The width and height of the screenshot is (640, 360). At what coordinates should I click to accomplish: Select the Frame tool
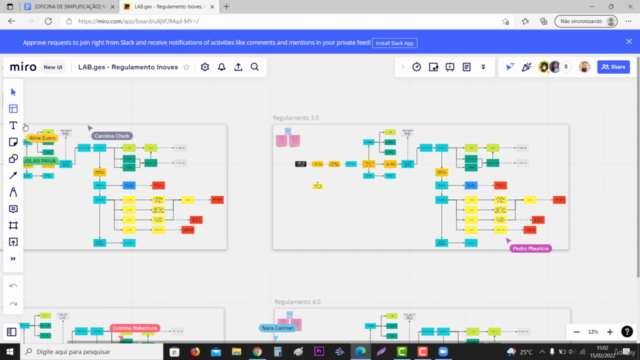click(13, 225)
